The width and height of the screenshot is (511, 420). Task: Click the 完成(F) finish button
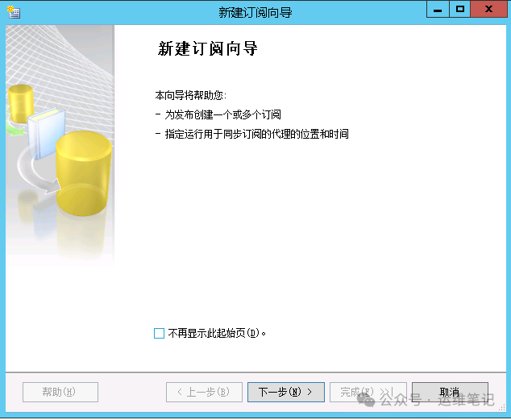368,392
